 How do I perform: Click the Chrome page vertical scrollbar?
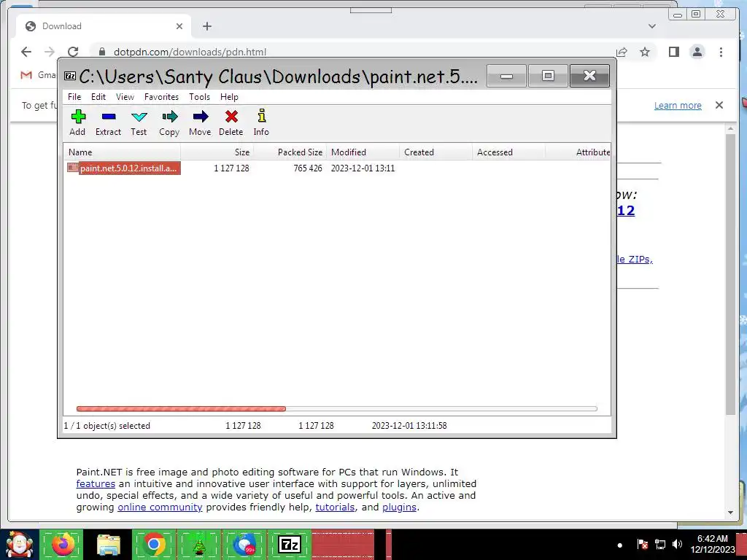(x=731, y=274)
